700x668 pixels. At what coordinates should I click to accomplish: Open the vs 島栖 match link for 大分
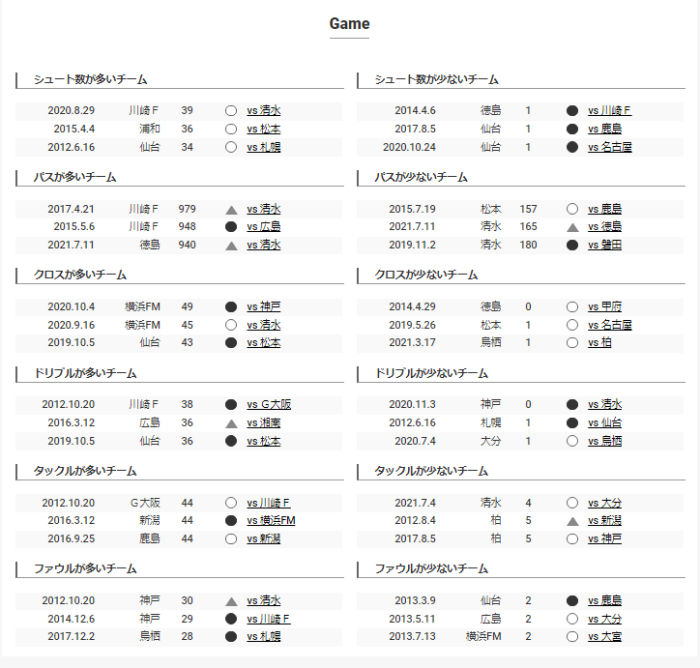click(x=605, y=441)
